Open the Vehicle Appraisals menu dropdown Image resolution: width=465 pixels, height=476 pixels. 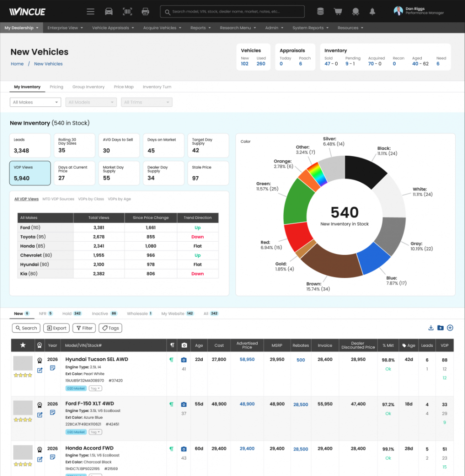point(113,28)
